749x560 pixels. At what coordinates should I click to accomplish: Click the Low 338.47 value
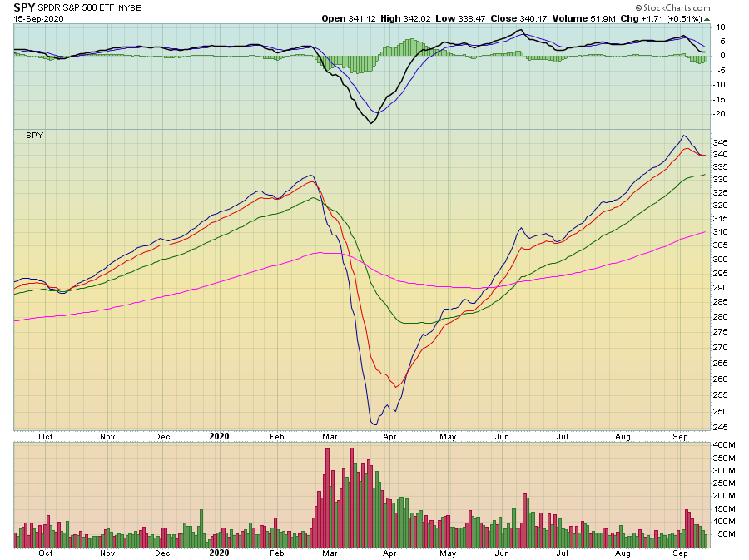click(x=460, y=18)
